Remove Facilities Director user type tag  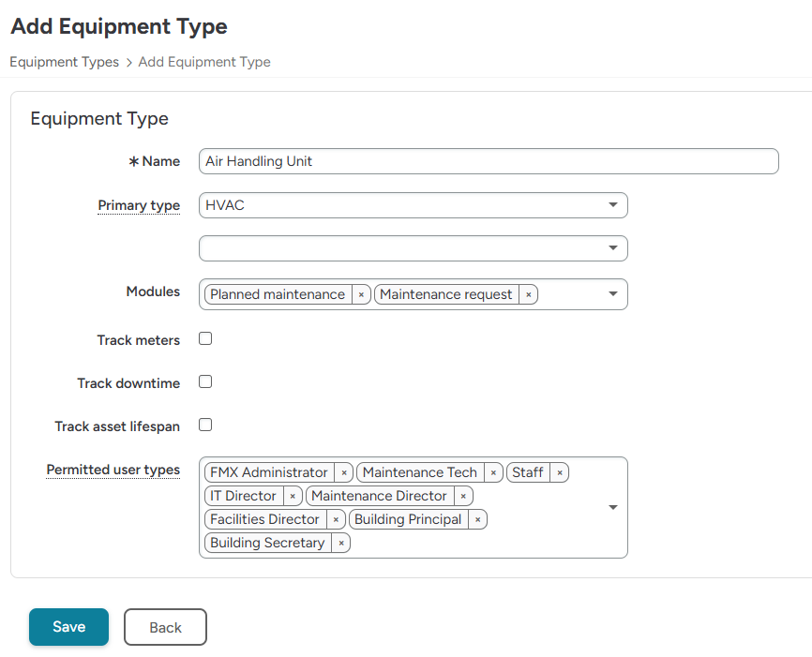click(336, 519)
